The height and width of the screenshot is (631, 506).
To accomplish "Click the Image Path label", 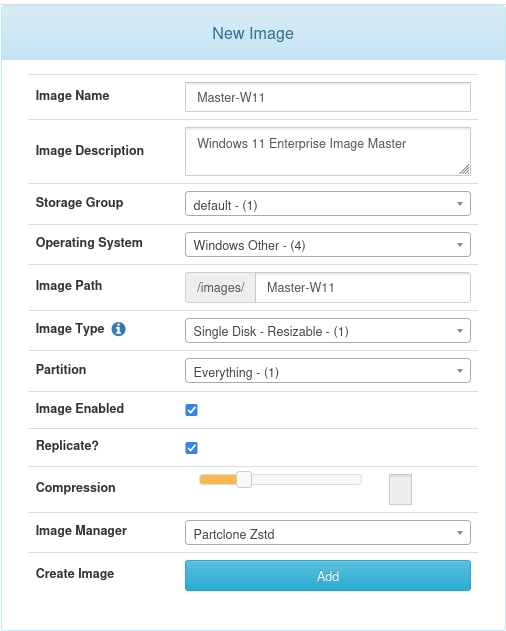I will tap(69, 286).
